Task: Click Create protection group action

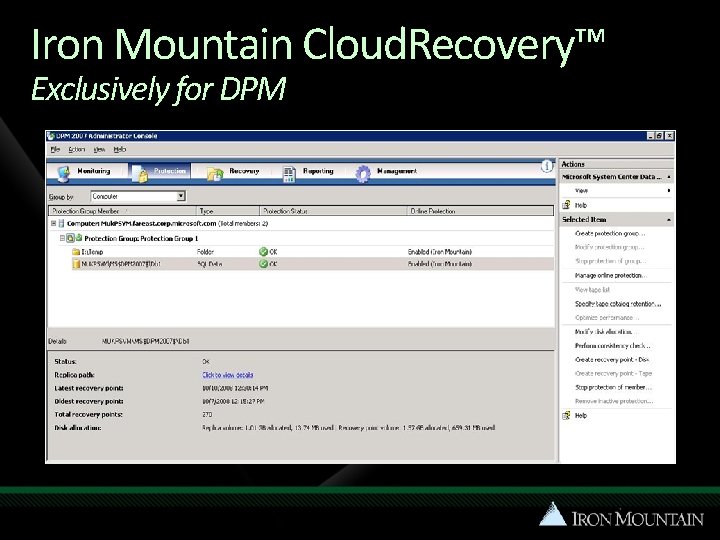Action: pos(610,233)
